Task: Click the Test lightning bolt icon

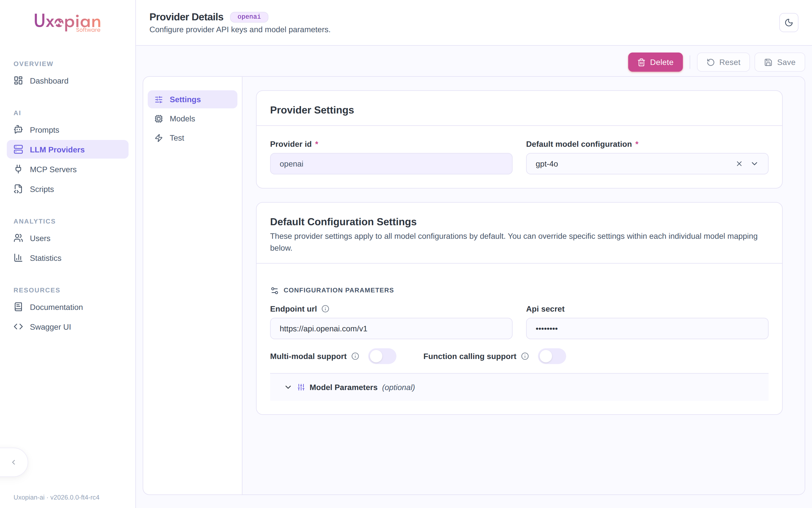Action: (x=159, y=138)
